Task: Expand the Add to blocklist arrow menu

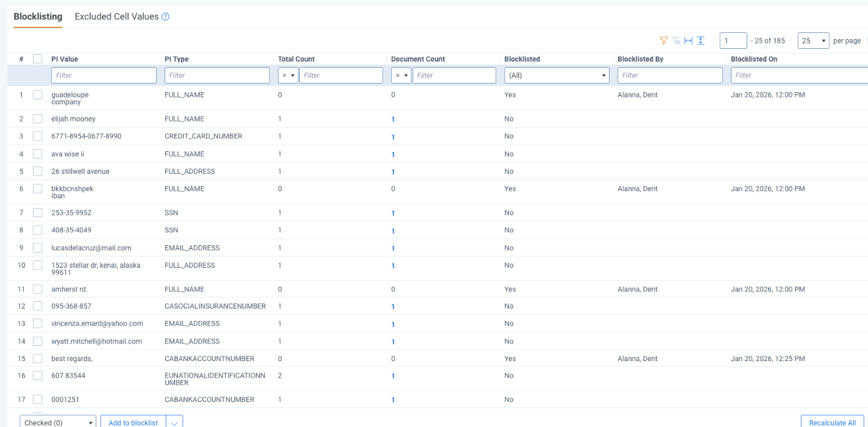Action: (x=174, y=422)
